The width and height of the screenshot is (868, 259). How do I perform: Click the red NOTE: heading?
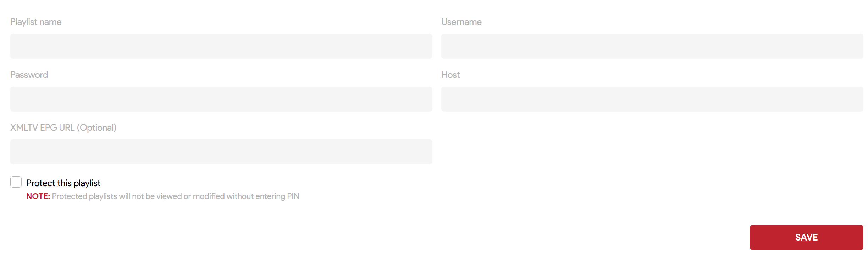click(38, 196)
